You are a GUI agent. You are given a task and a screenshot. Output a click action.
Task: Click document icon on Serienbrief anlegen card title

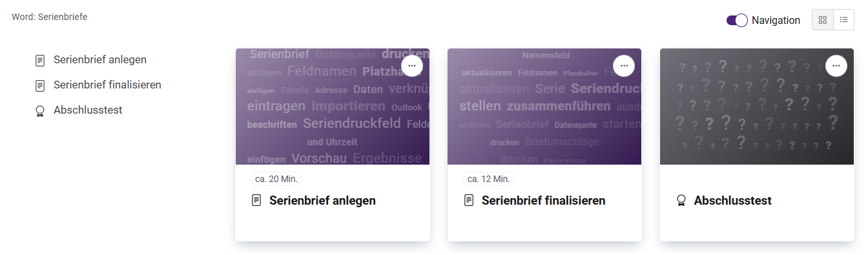click(x=256, y=201)
